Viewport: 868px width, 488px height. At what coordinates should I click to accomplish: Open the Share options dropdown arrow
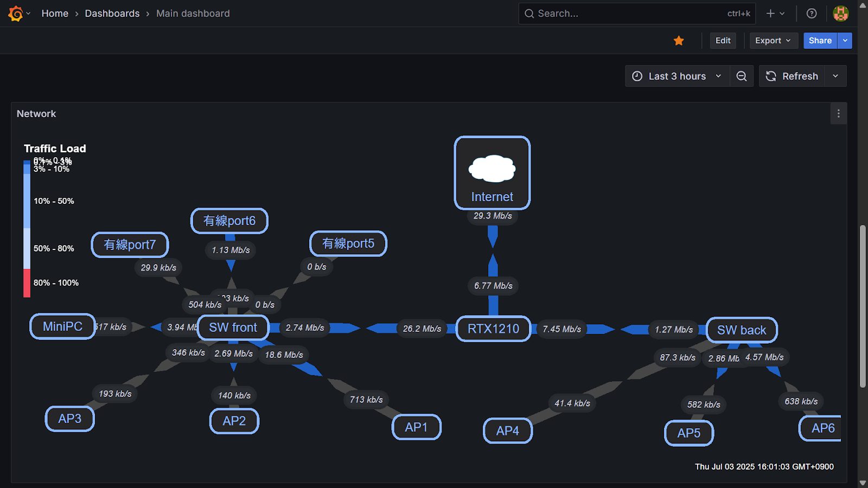point(845,41)
